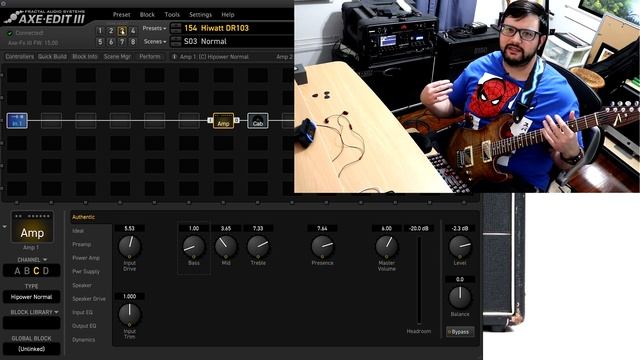640x360 pixels.
Task: Open the Block menu
Action: 147,15
